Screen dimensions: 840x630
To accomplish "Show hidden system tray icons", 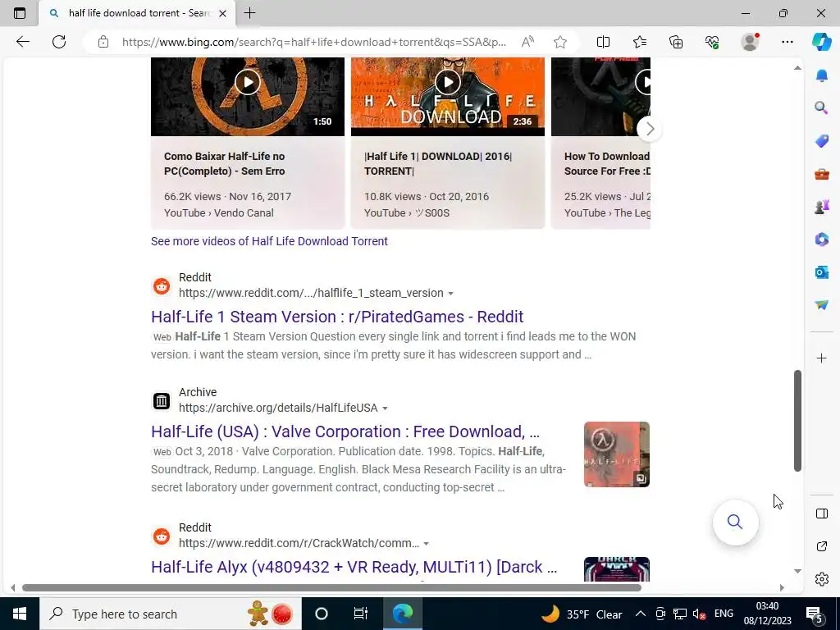I will tap(641, 614).
